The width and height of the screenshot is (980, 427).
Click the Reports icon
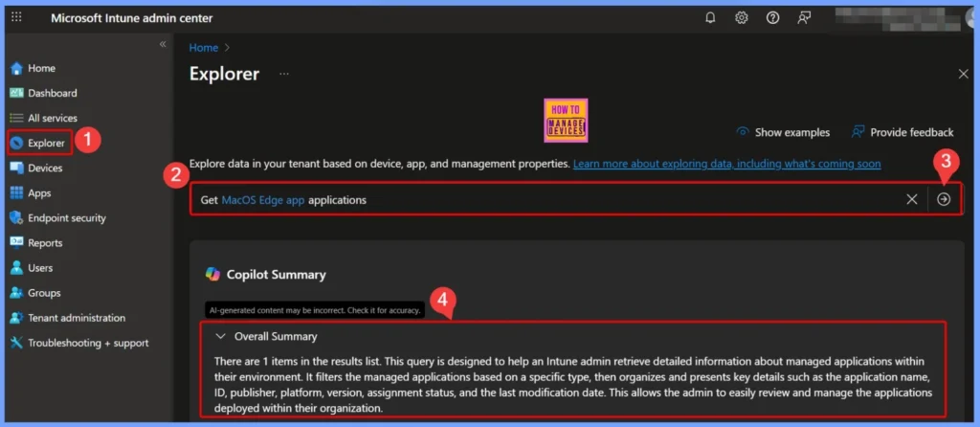[x=17, y=243]
